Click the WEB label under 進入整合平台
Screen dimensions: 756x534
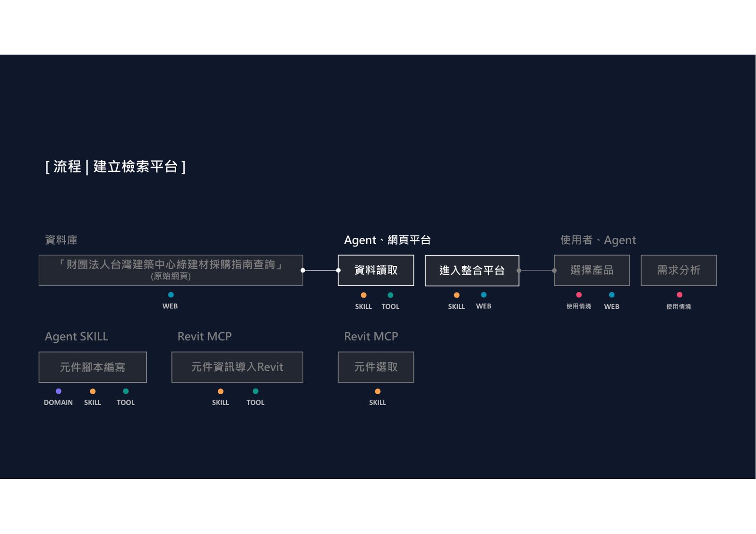[x=483, y=306]
